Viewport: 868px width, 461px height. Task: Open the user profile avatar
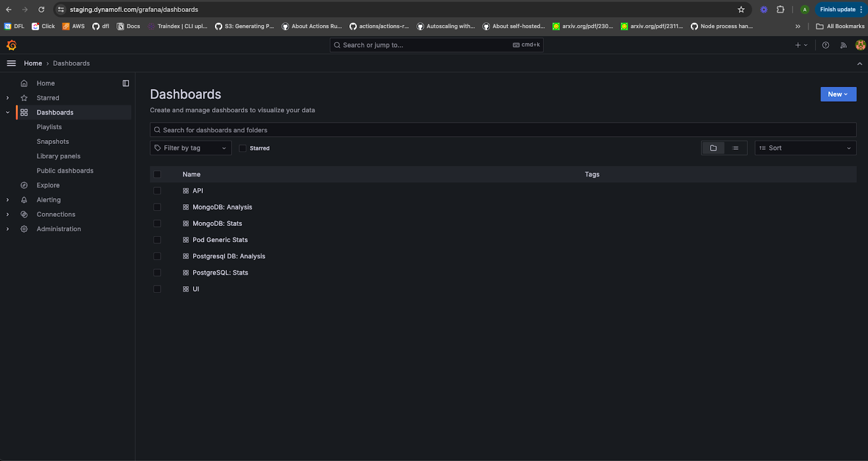tap(860, 45)
